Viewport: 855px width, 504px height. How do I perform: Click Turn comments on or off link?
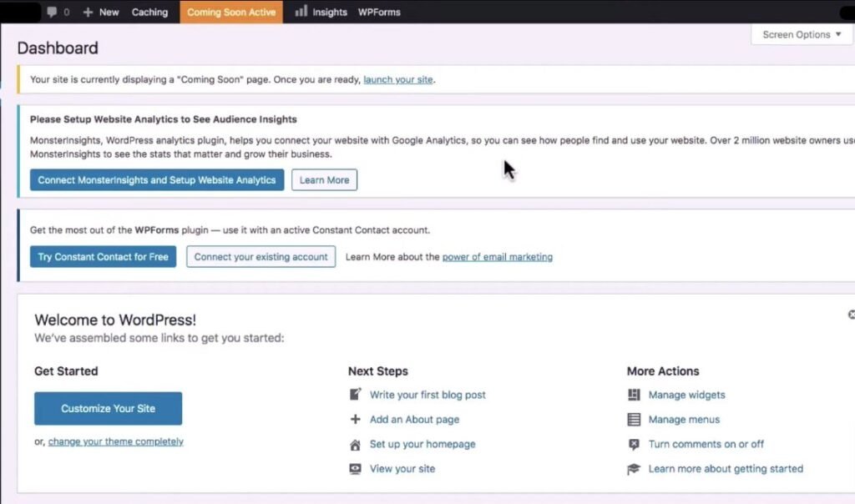(706, 444)
